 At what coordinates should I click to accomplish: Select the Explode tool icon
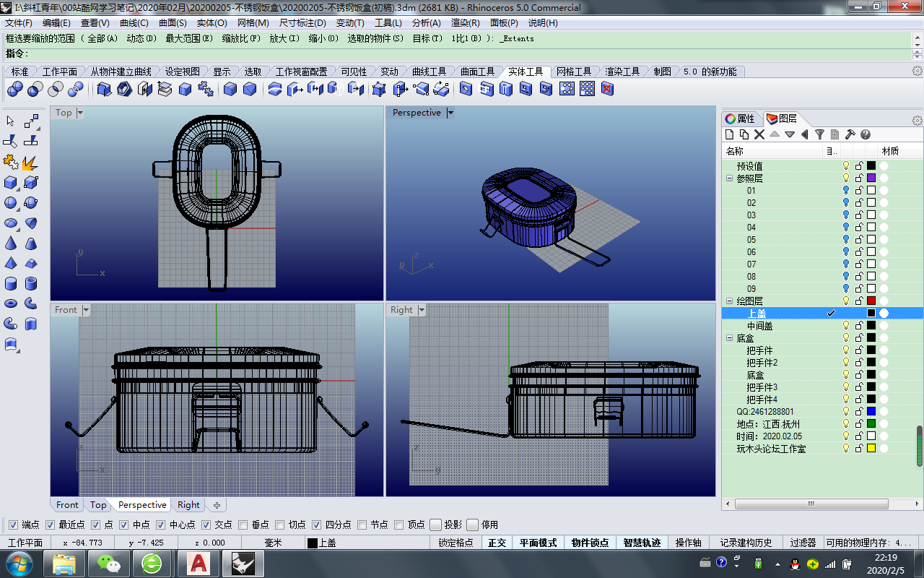coord(30,162)
